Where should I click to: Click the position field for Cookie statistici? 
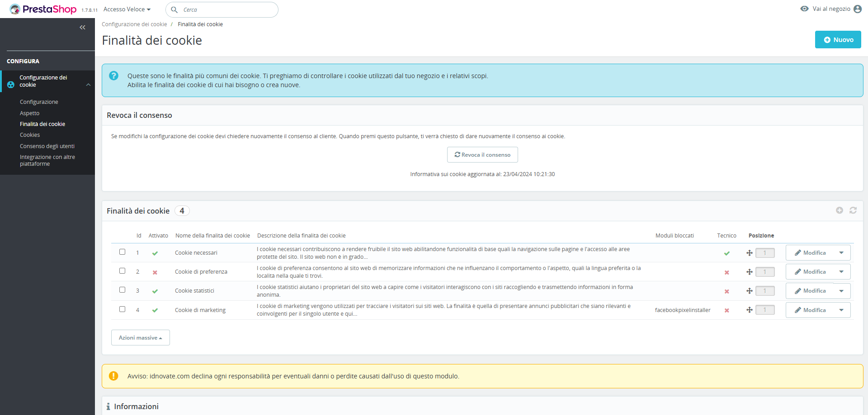tap(765, 291)
